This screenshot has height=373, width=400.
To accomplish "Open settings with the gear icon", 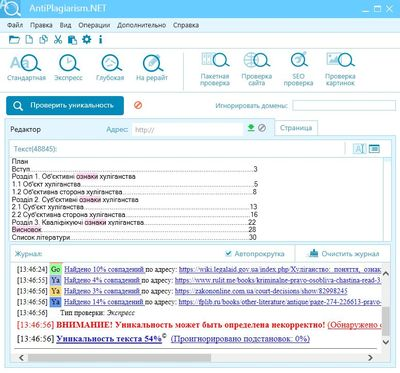I will pyautogui.click(x=86, y=40).
